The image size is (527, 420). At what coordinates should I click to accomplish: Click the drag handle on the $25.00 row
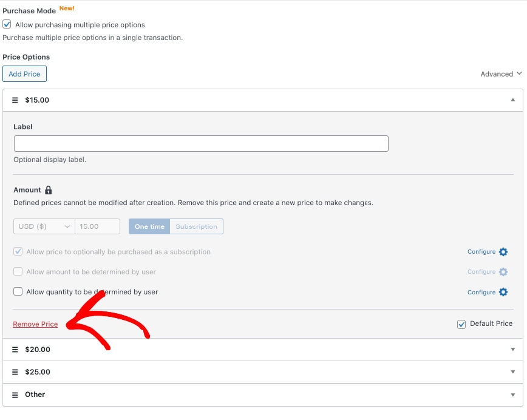15,371
